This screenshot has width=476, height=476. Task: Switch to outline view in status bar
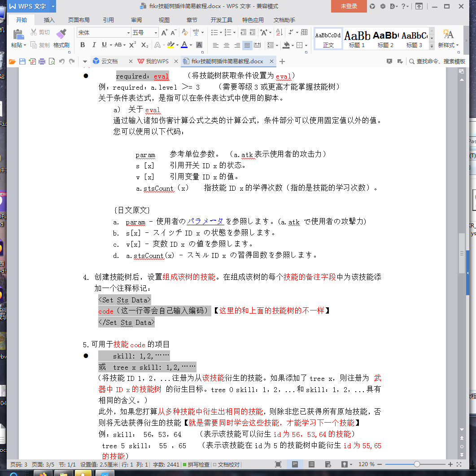pos(311,464)
